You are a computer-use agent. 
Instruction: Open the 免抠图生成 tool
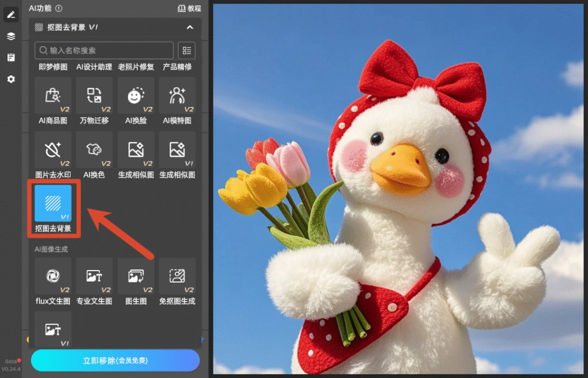(177, 276)
